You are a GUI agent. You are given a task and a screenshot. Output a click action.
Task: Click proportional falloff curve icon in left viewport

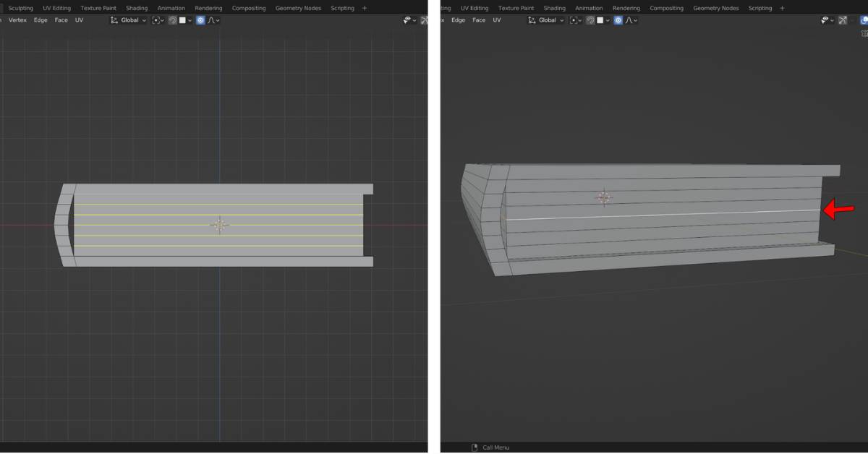point(213,20)
